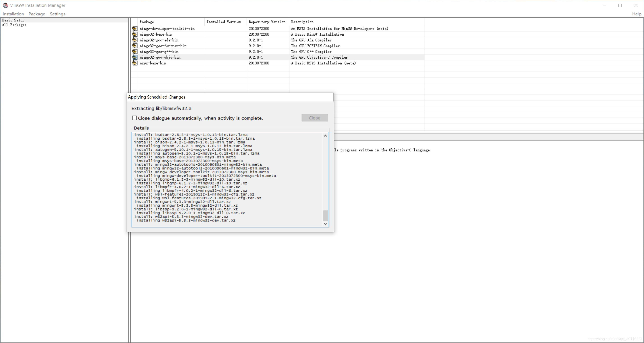This screenshot has height=343, width=644.
Task: Click the Close button in the dialog
Action: click(x=315, y=118)
